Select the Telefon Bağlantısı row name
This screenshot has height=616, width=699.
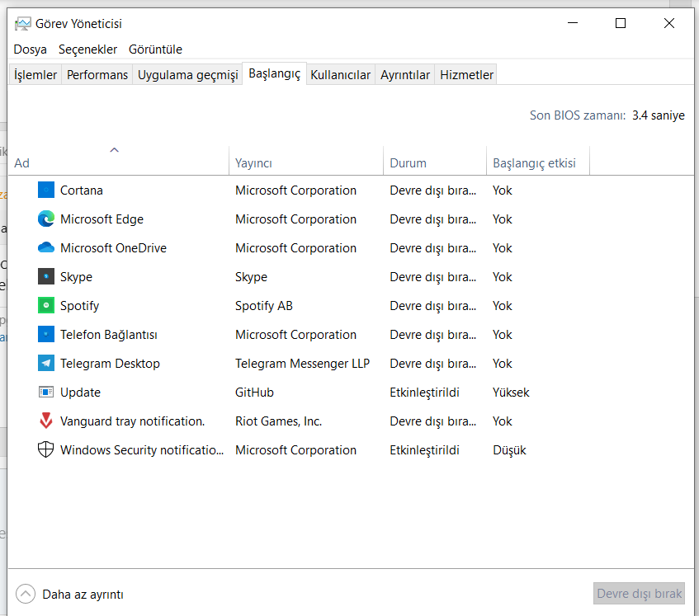click(109, 335)
